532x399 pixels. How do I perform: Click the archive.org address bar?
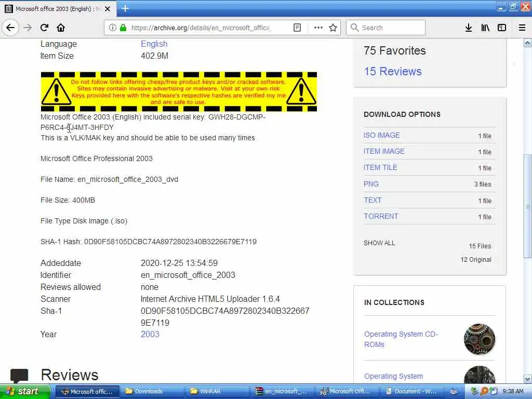pos(202,28)
